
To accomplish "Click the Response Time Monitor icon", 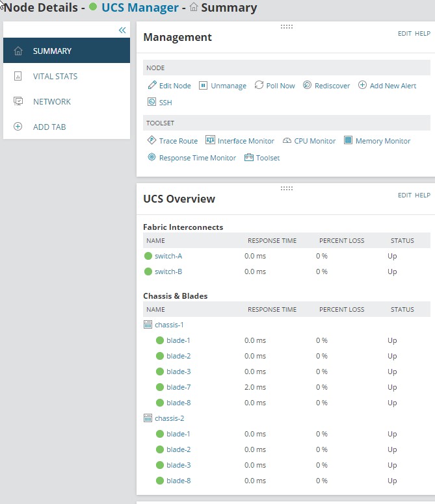I will pos(152,157).
